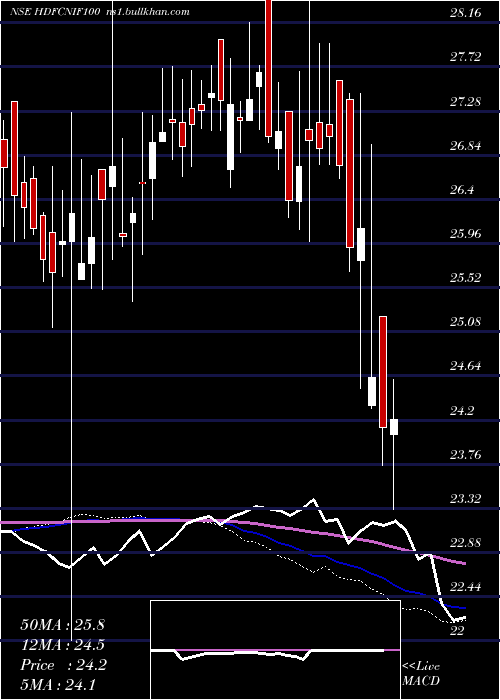Click the 50MA : 25.8 readout
Viewport: 500px width, 700px height.
click(62, 625)
